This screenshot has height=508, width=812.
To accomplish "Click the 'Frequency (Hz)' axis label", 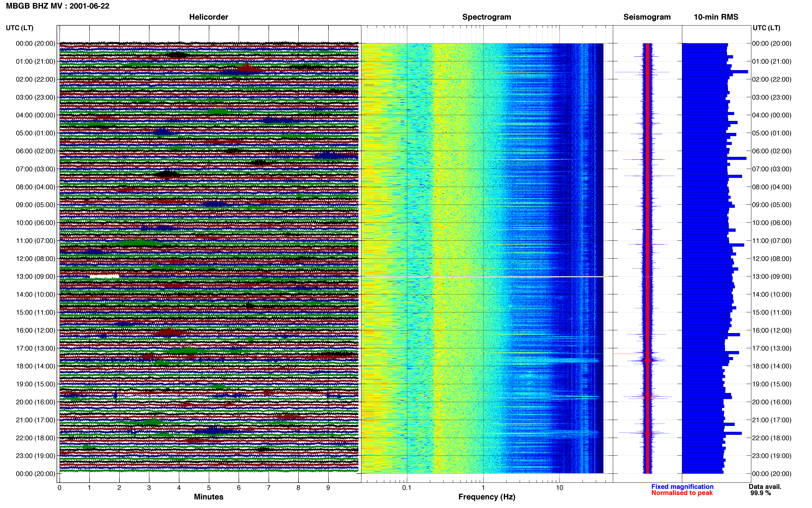I will pyautogui.click(x=487, y=497).
